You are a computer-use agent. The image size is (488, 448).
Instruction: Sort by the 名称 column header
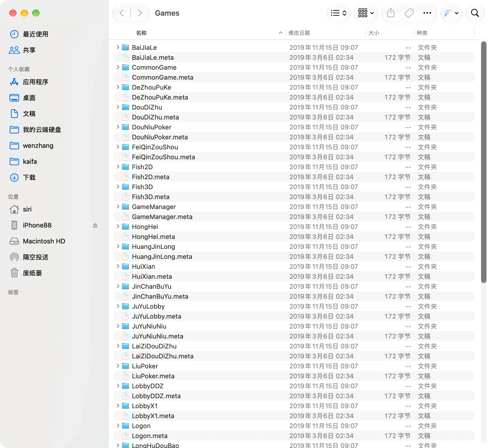point(141,33)
